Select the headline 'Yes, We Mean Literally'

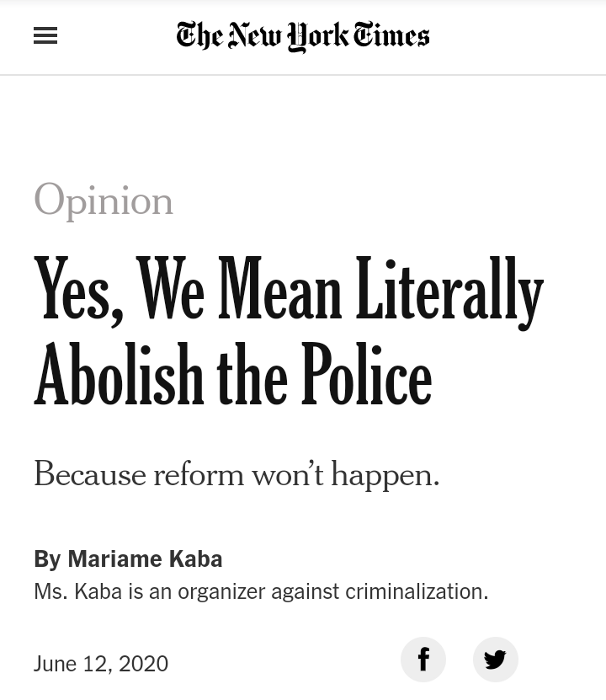coord(289,291)
